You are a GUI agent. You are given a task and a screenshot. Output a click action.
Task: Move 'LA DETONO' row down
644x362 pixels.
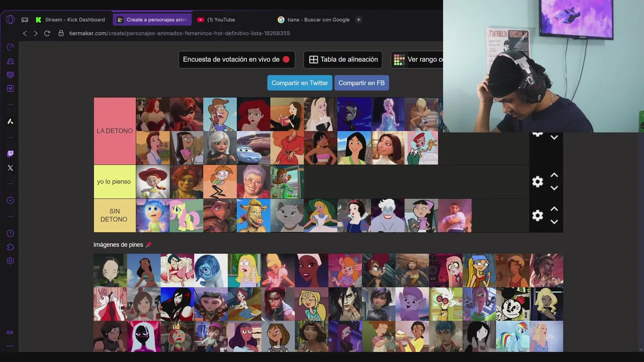(x=554, y=137)
